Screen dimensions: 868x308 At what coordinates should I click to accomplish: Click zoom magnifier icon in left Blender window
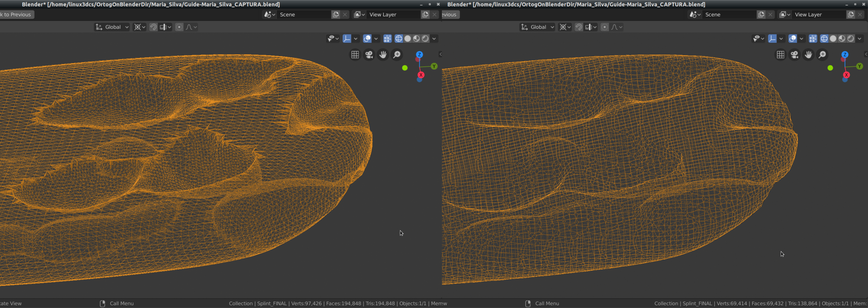pos(397,55)
